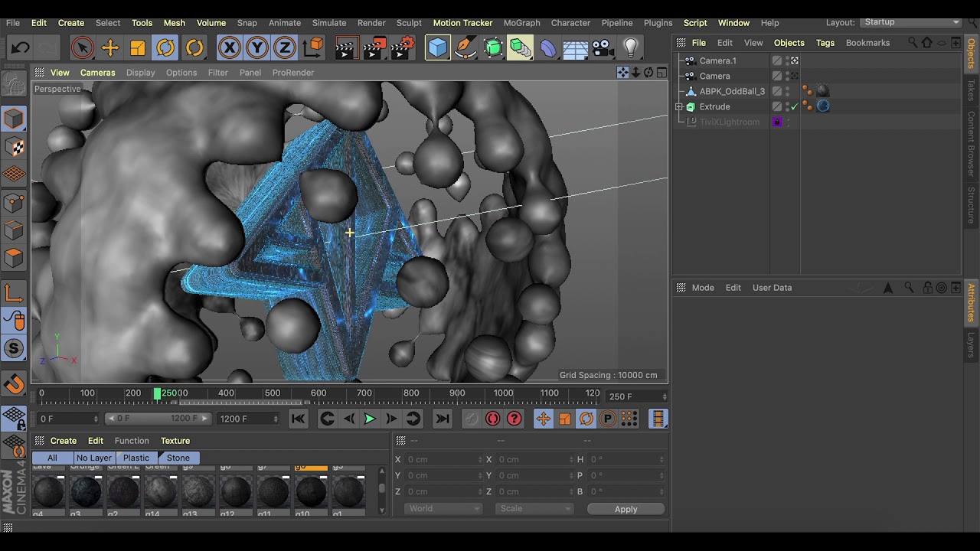Viewport: 980px width, 551px height.
Task: Toggle Autokeying button in timeline
Action: pos(492,419)
